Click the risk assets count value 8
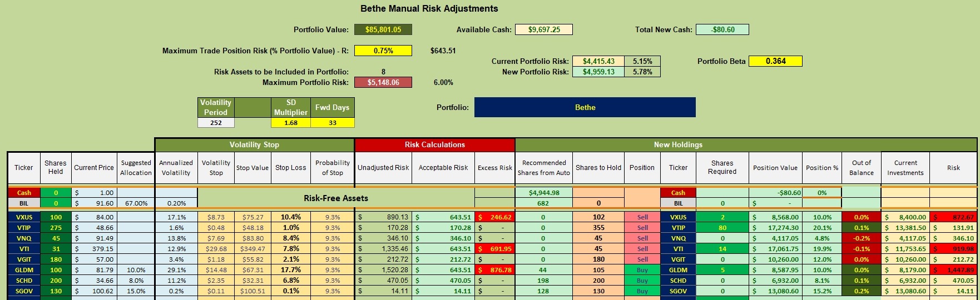The height and width of the screenshot is (300, 980). (x=383, y=72)
